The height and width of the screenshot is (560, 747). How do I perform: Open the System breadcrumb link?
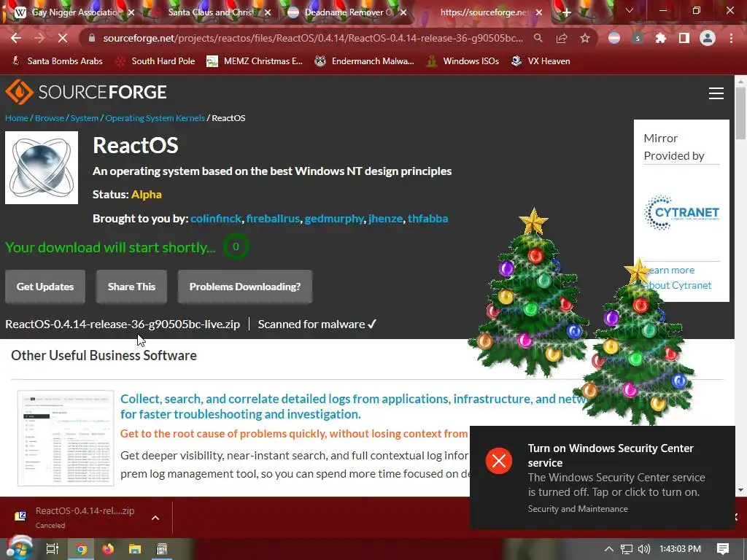pos(85,118)
